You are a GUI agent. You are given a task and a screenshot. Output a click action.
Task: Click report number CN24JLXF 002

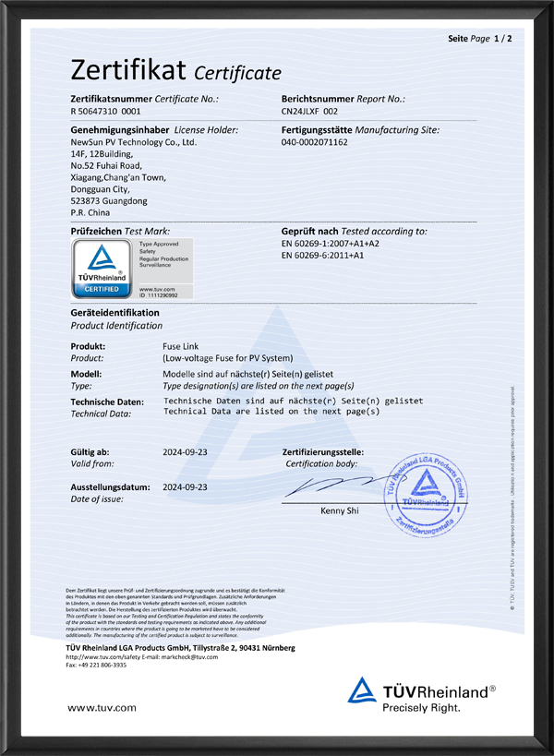coord(309,112)
